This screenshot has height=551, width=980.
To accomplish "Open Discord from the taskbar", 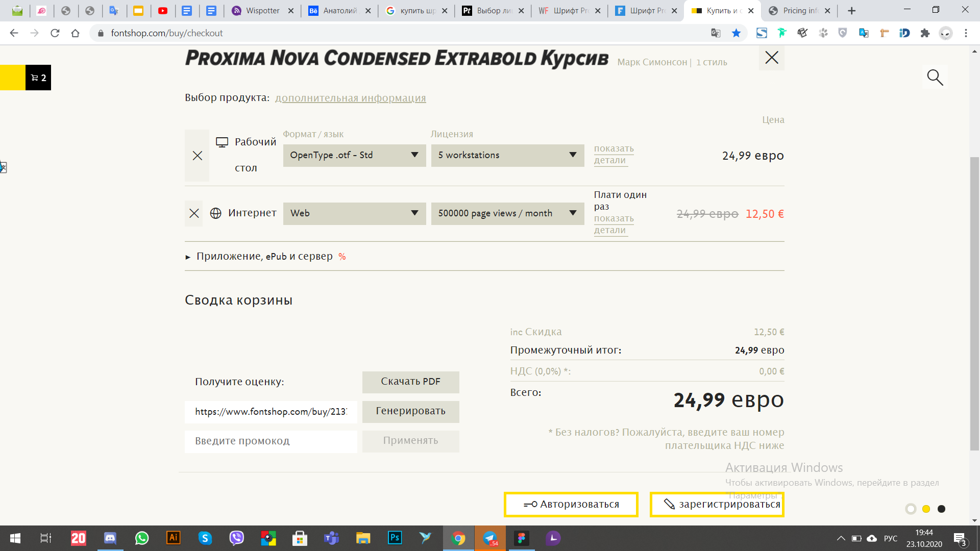I will tap(110, 538).
